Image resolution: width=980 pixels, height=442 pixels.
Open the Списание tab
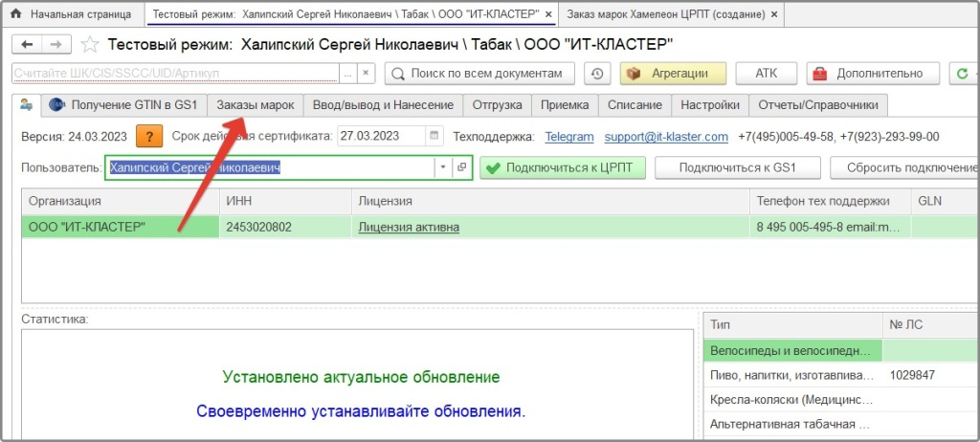(x=635, y=105)
